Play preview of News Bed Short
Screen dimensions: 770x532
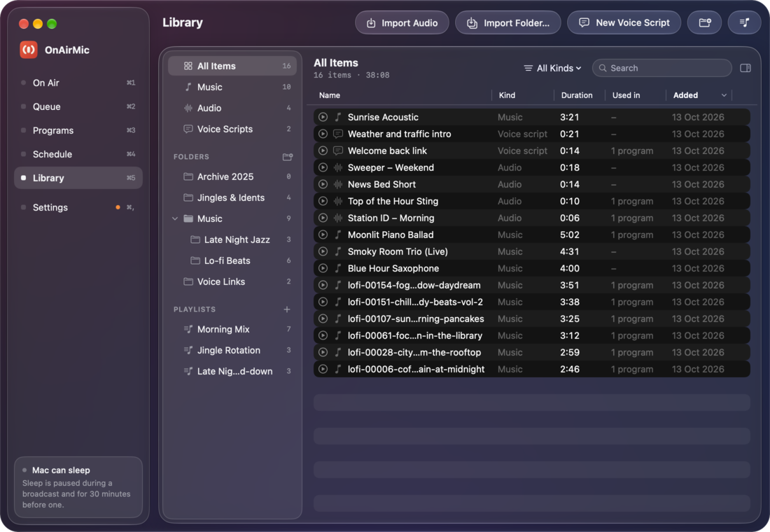point(323,184)
